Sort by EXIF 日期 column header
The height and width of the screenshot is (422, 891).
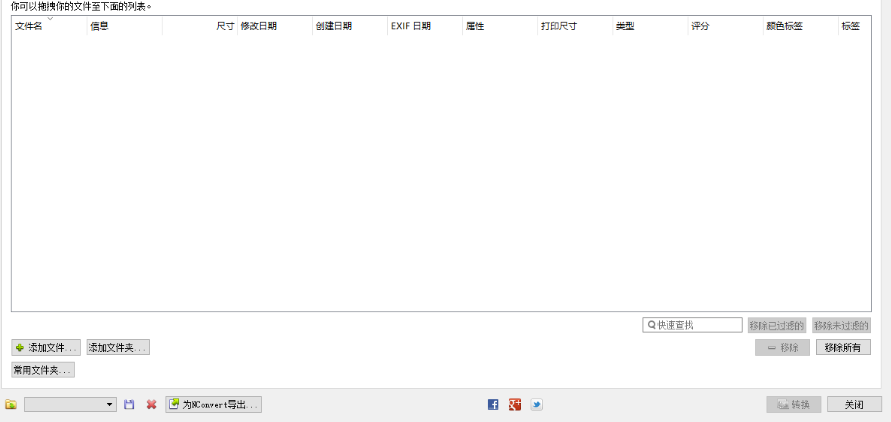point(425,26)
